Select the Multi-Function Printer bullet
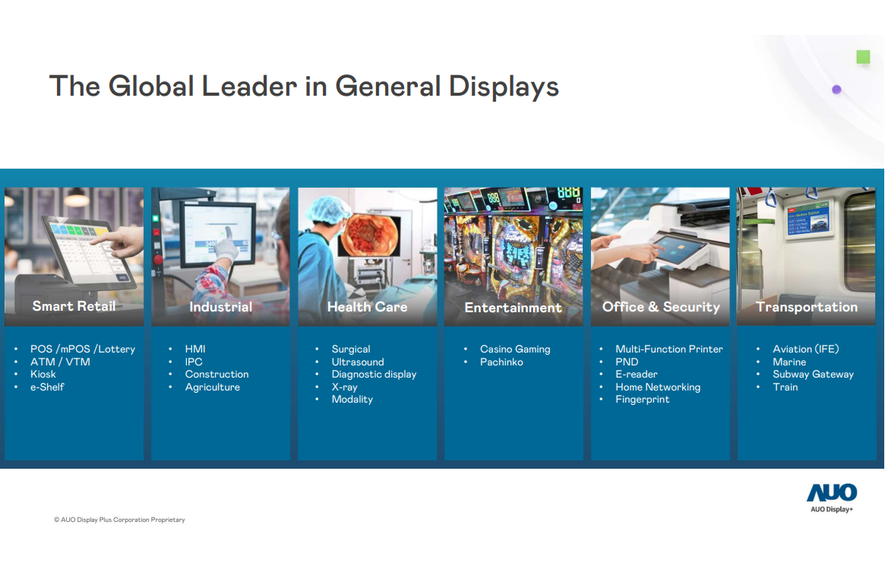Viewport: 885px width, 588px height. click(x=669, y=349)
